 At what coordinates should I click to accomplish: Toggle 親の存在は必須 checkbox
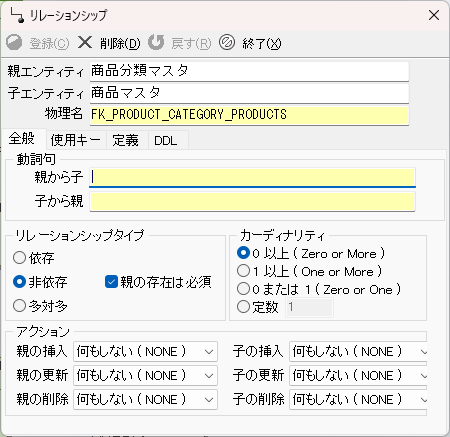(158, 282)
